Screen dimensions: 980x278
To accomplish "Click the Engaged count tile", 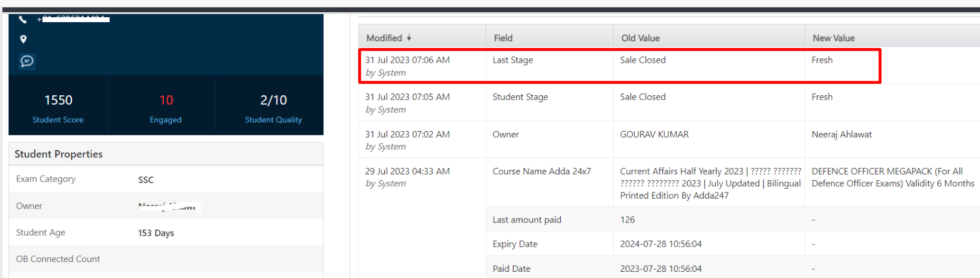I will pos(166,106).
